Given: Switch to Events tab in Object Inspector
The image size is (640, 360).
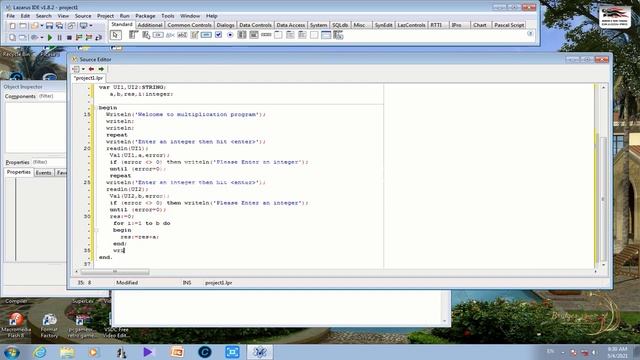Looking at the screenshot, I should [43, 173].
